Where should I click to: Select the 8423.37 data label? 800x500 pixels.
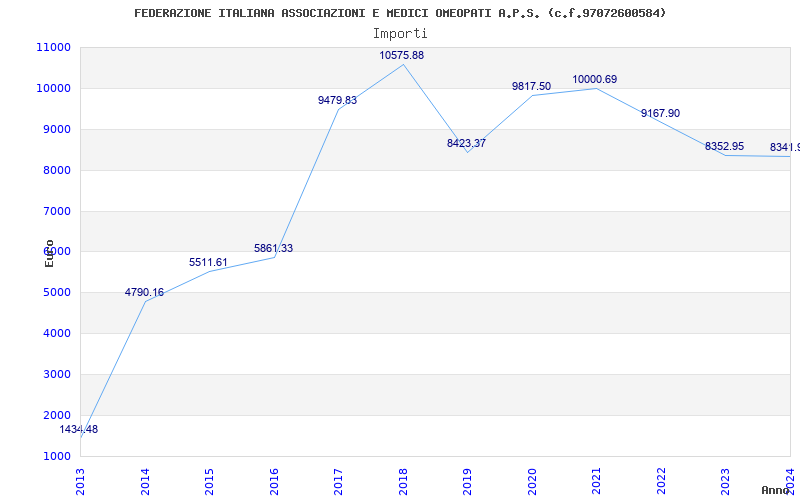click(x=466, y=143)
